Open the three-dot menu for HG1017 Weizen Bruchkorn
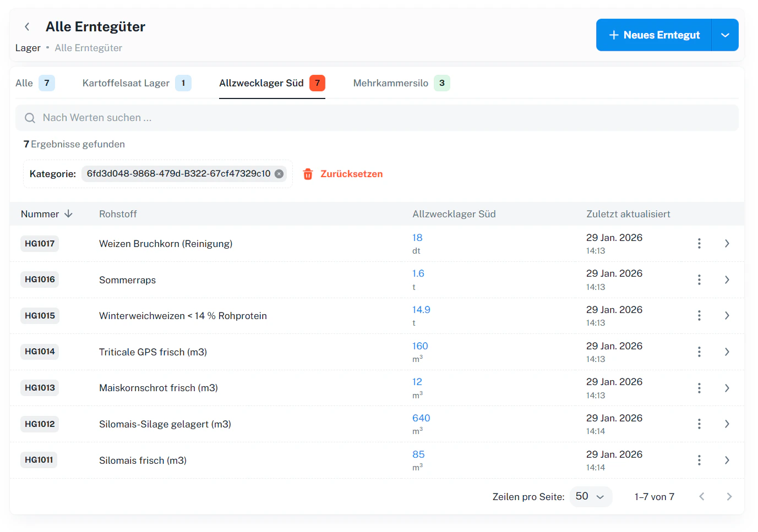 click(699, 243)
